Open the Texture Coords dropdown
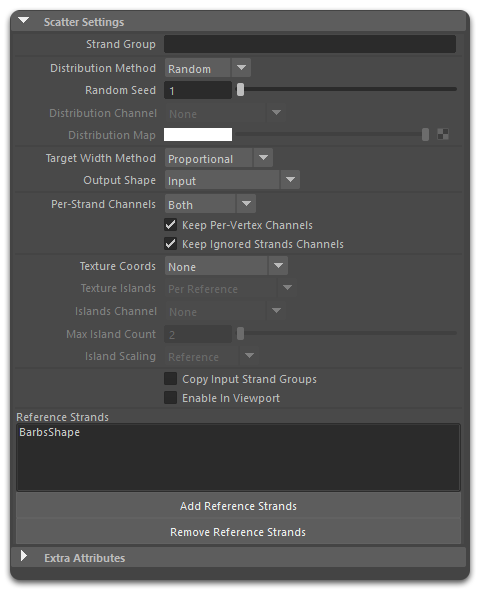This screenshot has height=590, width=480. 226,266
